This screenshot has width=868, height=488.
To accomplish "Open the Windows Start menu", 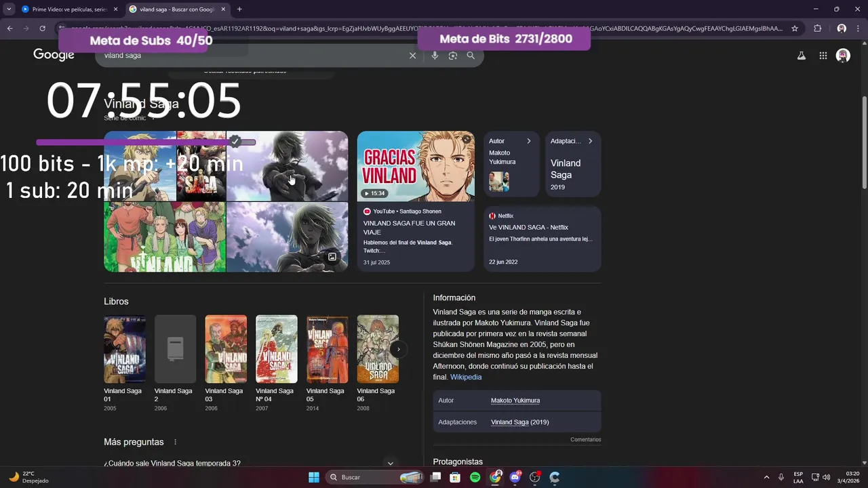I will click(314, 477).
